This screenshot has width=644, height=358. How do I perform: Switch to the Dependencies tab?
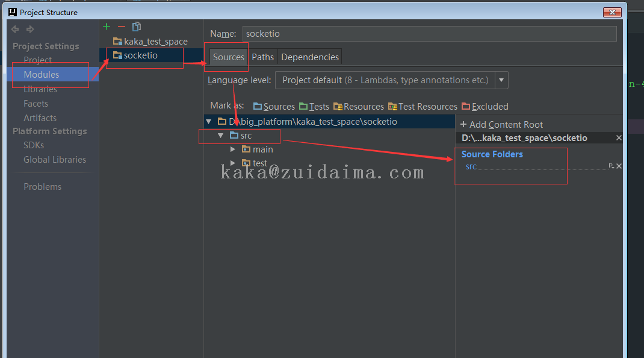[x=310, y=57]
